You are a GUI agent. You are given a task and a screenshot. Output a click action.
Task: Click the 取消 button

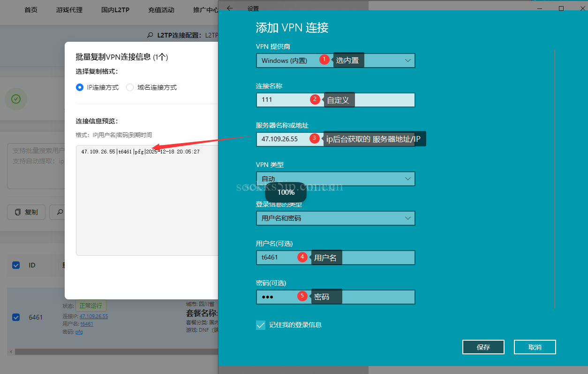click(535, 347)
